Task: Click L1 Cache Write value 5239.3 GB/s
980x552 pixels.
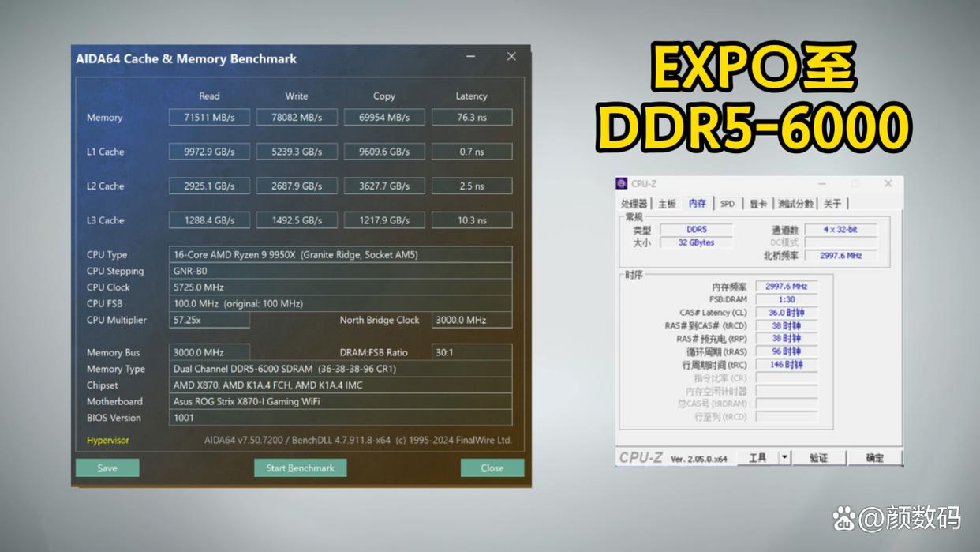Action: click(x=297, y=152)
